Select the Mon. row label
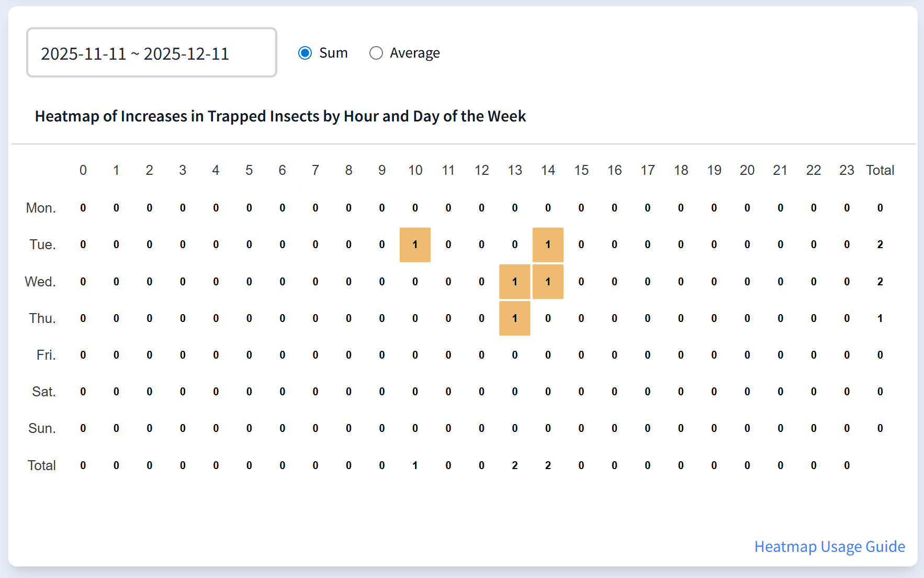 (x=41, y=208)
